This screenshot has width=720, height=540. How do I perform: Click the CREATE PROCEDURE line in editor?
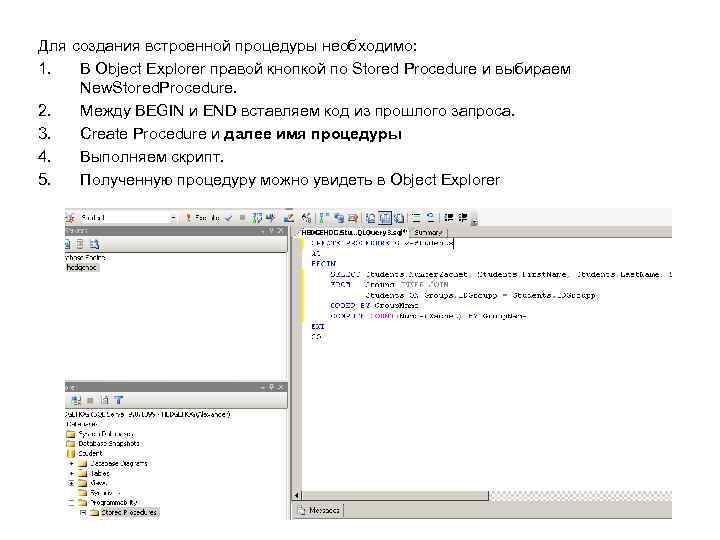point(382,243)
